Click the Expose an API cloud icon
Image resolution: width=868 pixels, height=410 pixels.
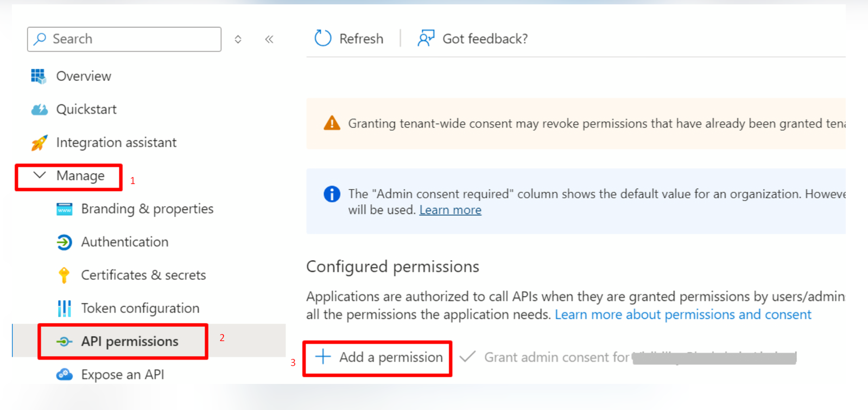(64, 375)
